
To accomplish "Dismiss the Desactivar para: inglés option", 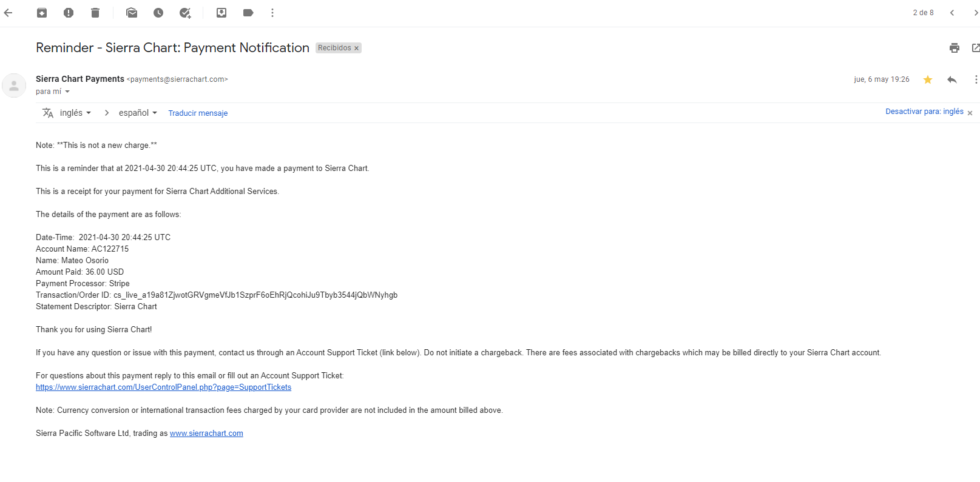I will (970, 113).
